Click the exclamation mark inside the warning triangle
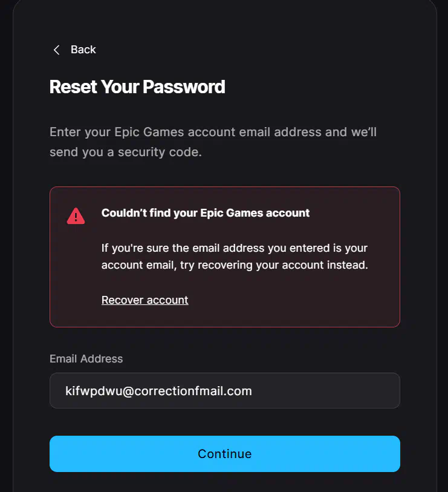 pyautogui.click(x=76, y=217)
